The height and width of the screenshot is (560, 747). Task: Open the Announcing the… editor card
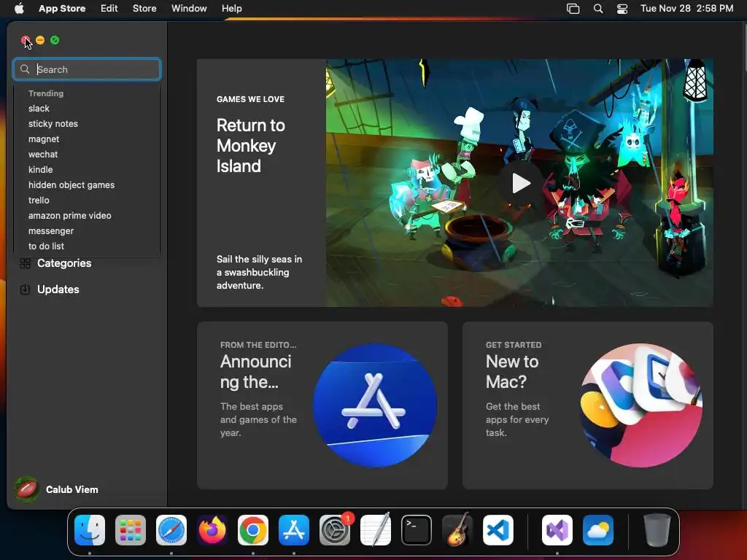coord(322,405)
